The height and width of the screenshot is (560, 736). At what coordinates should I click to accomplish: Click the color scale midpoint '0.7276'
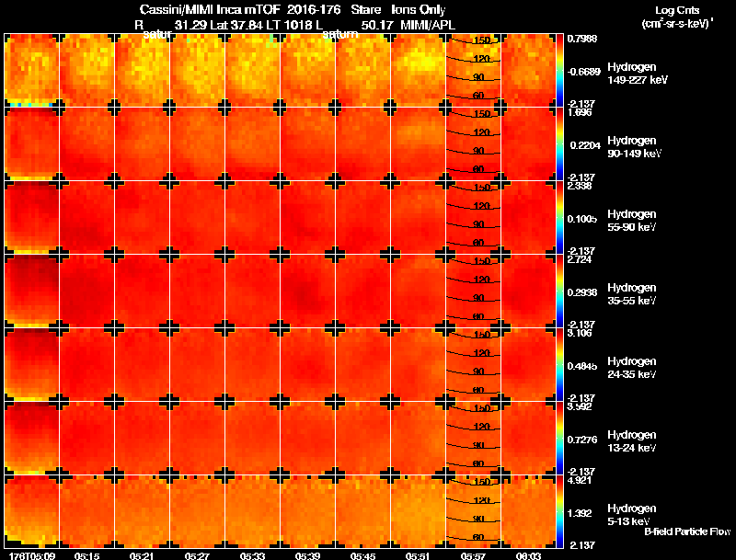tap(582, 440)
